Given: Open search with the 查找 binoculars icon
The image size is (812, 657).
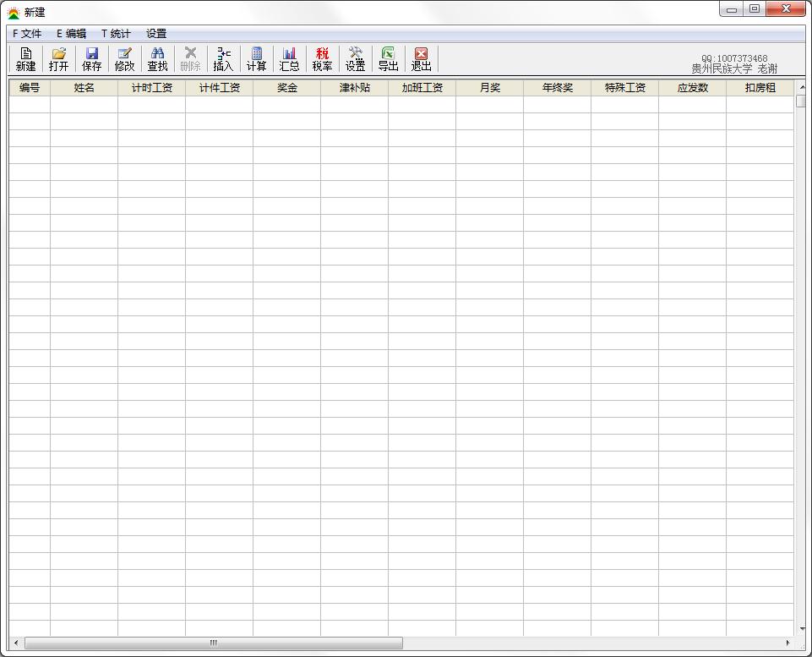Looking at the screenshot, I should [157, 59].
